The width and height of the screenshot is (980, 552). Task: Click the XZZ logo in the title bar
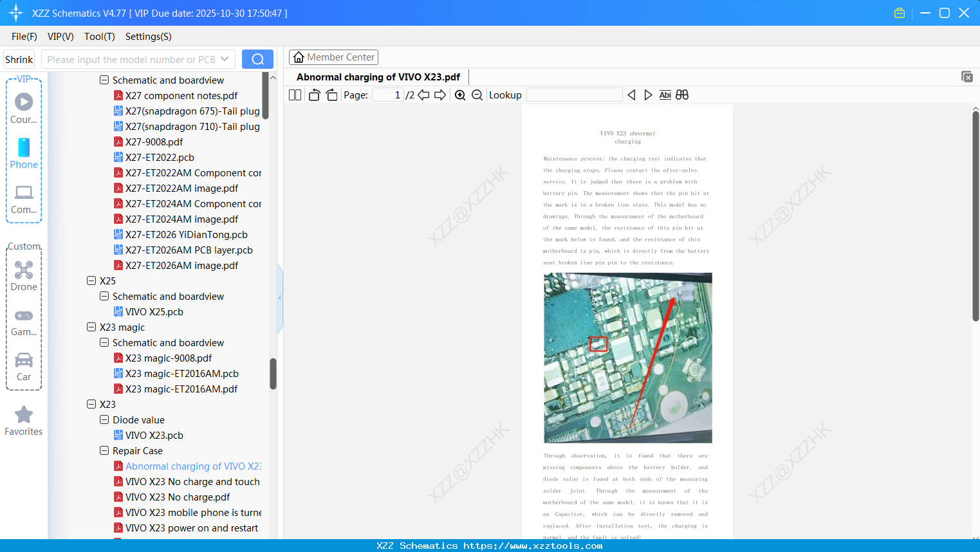coord(16,13)
